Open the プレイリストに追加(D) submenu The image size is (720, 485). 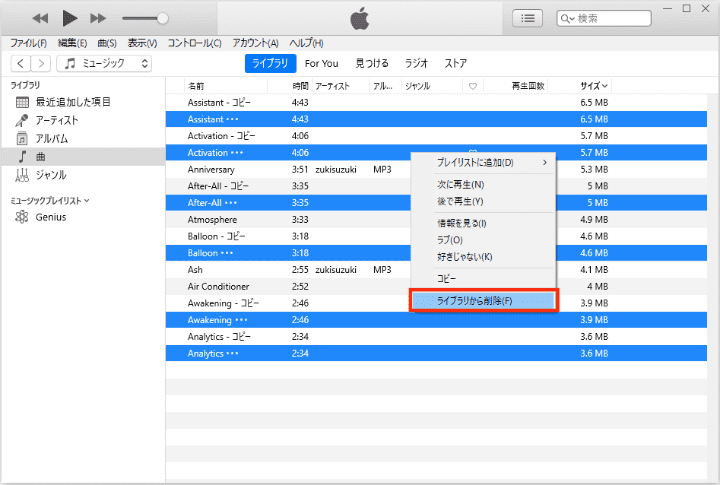484,163
